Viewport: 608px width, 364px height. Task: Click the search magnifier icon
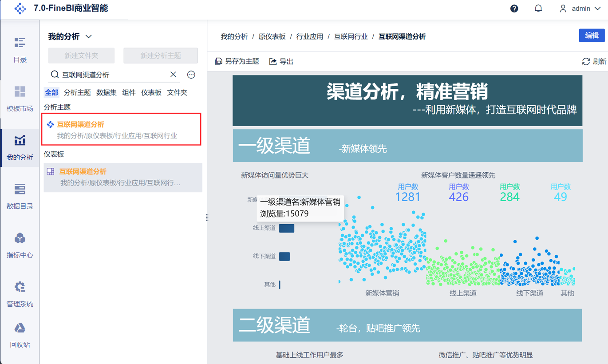(55, 75)
